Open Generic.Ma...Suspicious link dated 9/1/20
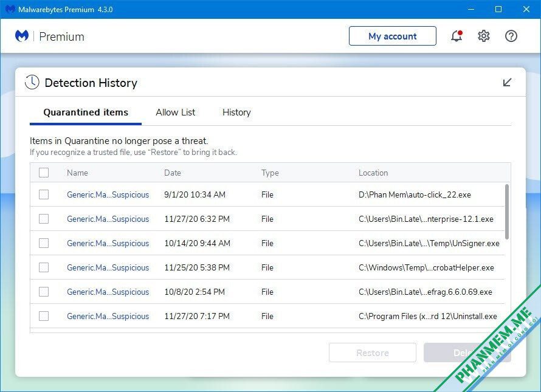This screenshot has height=392, width=541. 108,194
